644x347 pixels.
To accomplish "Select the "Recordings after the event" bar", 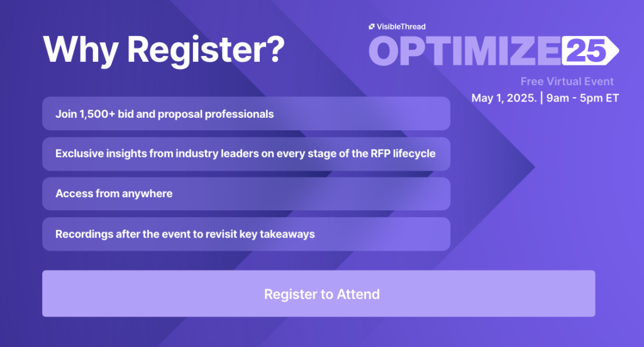I will [246, 234].
